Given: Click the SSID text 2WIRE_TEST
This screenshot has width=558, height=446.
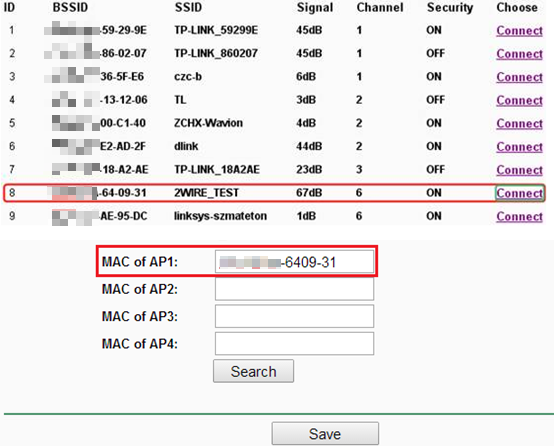Looking at the screenshot, I should 206,193.
